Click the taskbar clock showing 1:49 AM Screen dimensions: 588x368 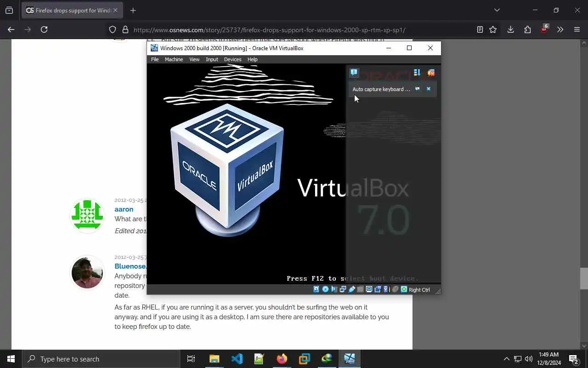pyautogui.click(x=548, y=359)
